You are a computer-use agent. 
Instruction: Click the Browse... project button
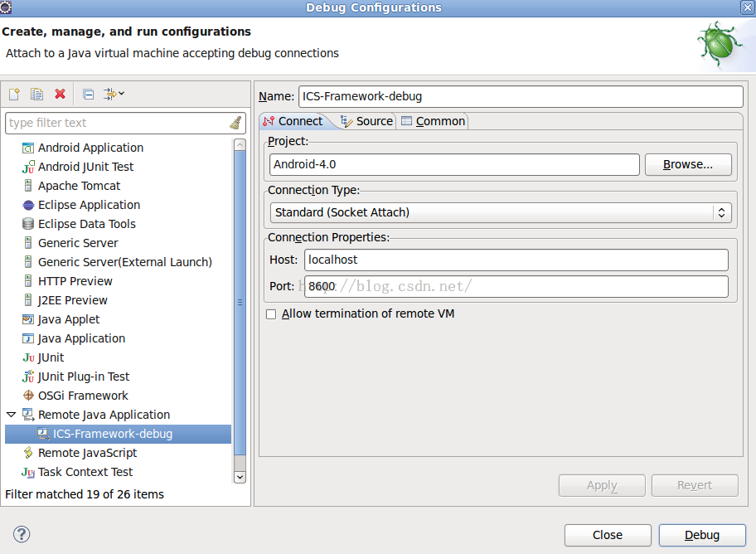coord(687,164)
